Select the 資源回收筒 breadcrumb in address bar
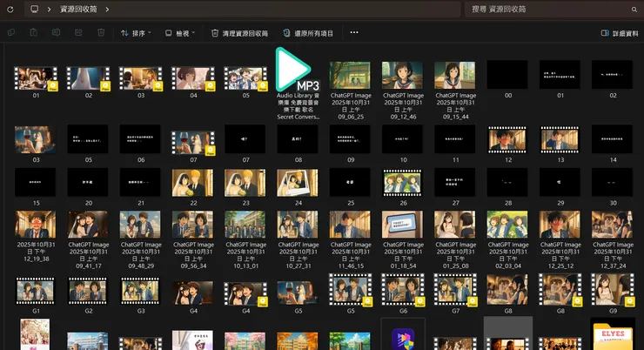Screen dimensions: 644x350 [78, 9]
